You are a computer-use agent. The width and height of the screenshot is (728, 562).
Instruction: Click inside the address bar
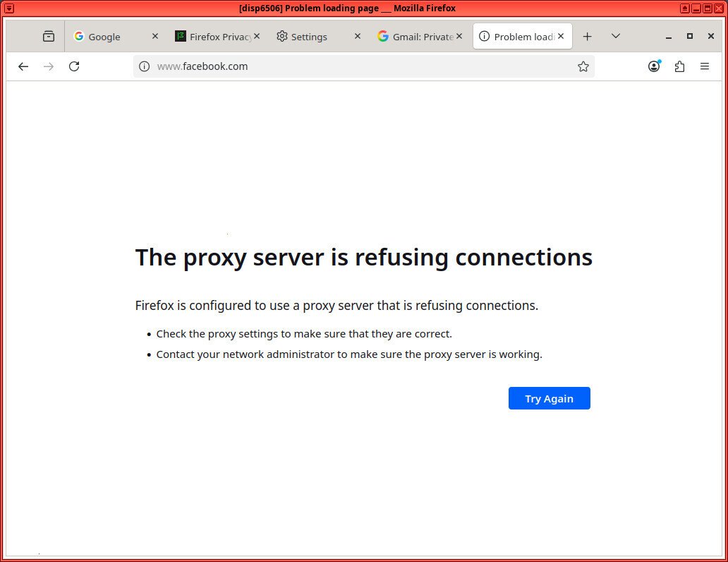tap(317, 66)
